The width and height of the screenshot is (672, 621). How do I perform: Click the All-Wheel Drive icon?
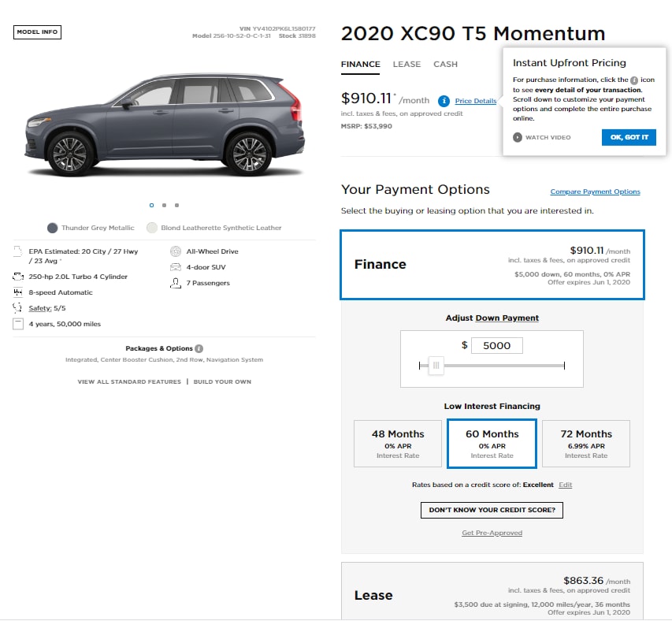[175, 251]
